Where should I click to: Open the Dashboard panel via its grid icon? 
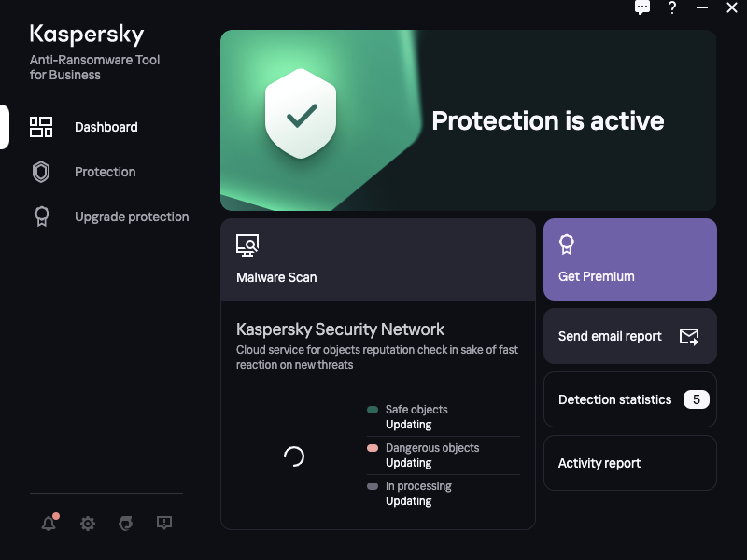(x=41, y=126)
